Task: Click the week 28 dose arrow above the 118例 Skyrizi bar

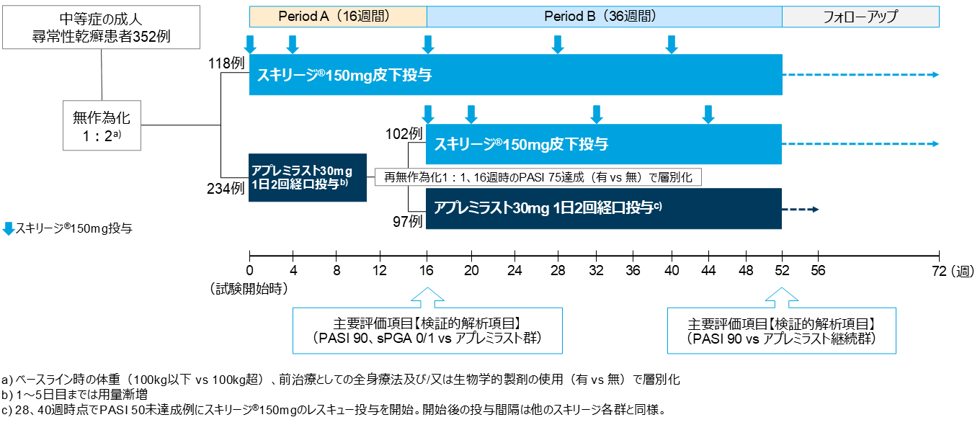Action: pyautogui.click(x=557, y=44)
